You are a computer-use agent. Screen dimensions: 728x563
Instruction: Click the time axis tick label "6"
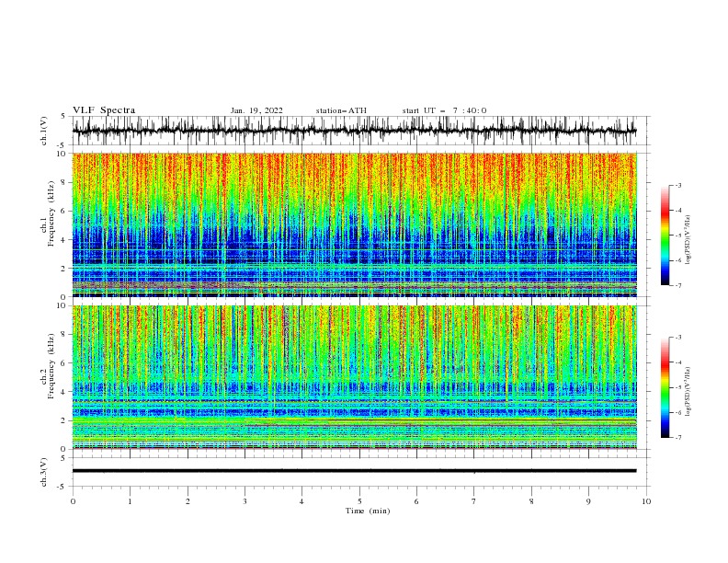pos(416,501)
